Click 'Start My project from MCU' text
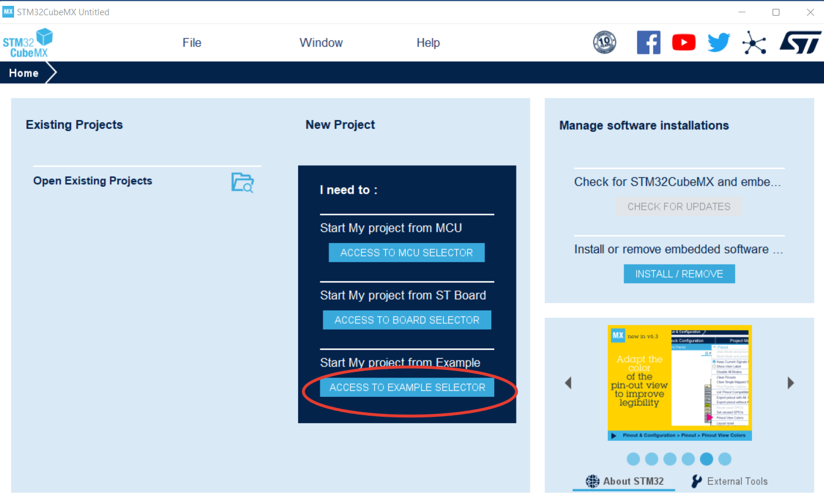Screen dimensions: 824x504 tap(391, 228)
